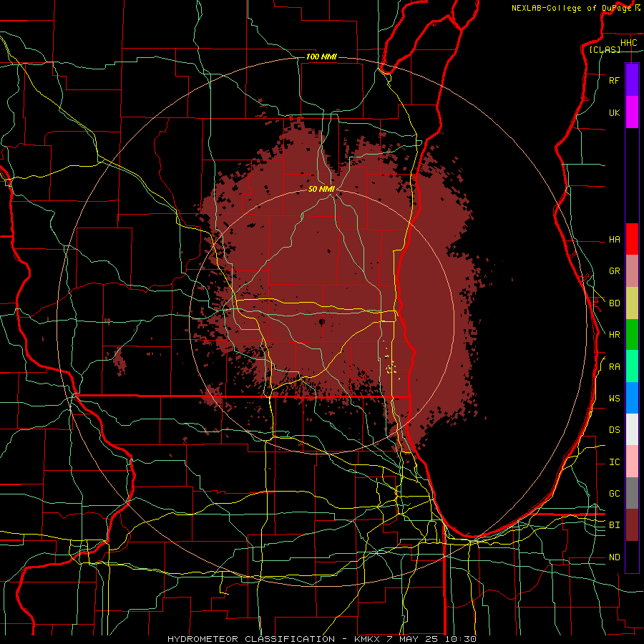Screen dimensions: 644x644
Task: Select the GR pink legend swatch
Action: (632, 271)
